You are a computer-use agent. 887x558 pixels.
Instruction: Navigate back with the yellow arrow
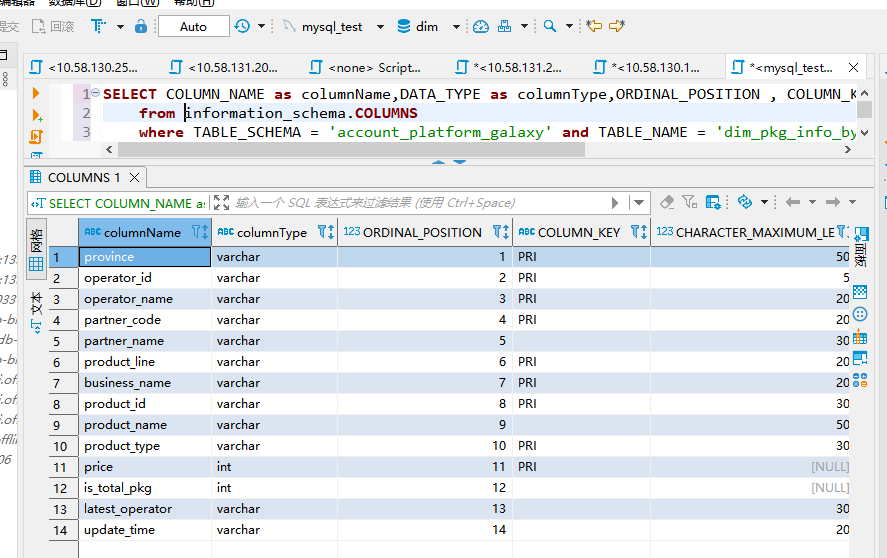[594, 26]
